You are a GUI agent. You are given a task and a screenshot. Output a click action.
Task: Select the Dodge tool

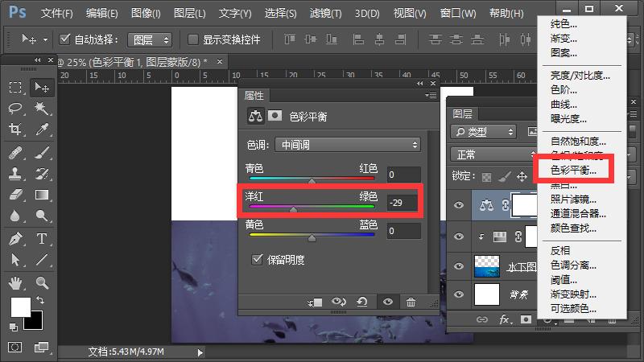tap(42, 216)
